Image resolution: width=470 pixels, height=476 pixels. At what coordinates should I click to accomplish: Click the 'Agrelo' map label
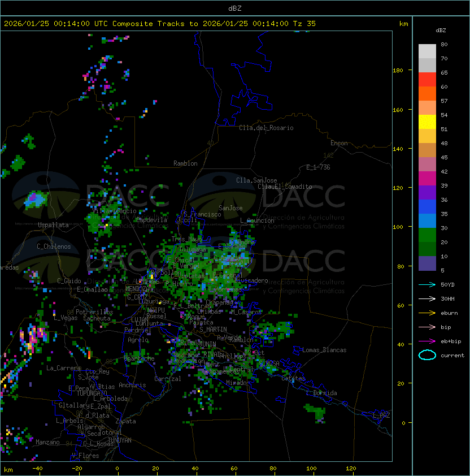(x=138, y=340)
